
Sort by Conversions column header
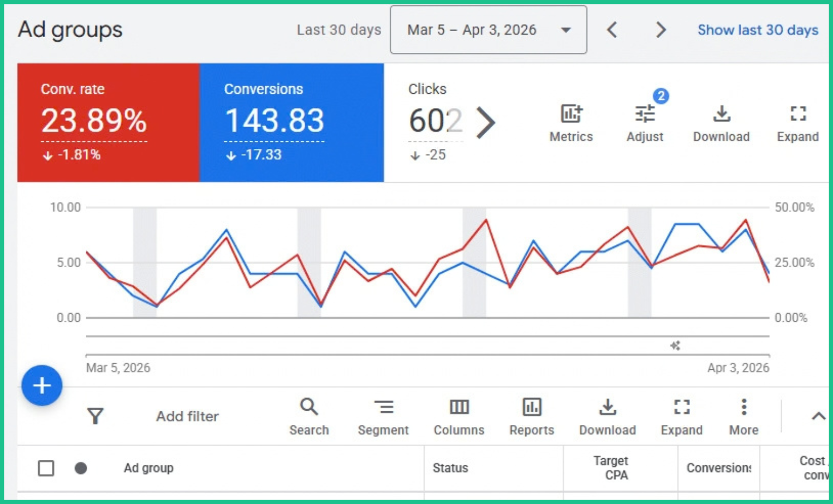(x=719, y=468)
